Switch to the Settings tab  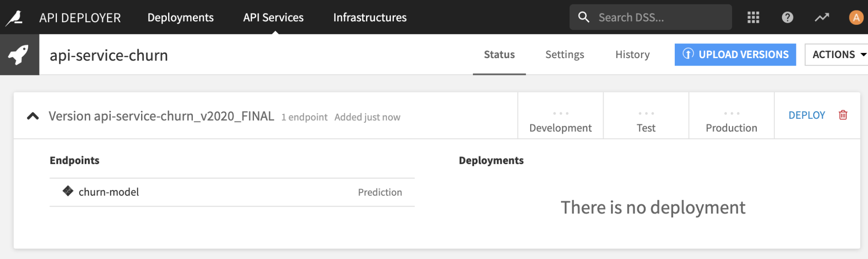pyautogui.click(x=564, y=55)
